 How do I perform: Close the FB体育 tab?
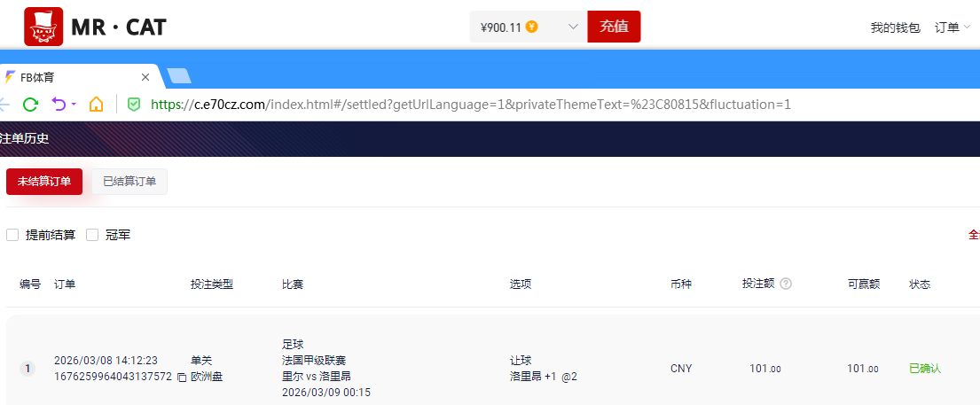click(145, 77)
